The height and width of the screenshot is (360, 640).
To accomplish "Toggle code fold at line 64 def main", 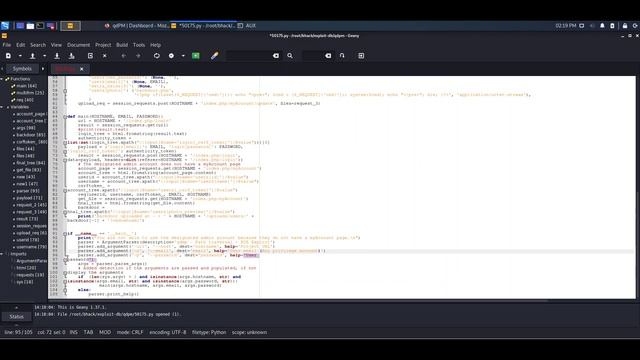I will (x=65, y=117).
